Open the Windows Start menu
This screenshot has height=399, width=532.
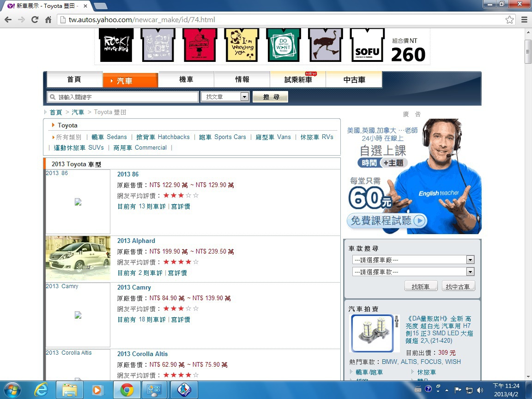coord(12,390)
